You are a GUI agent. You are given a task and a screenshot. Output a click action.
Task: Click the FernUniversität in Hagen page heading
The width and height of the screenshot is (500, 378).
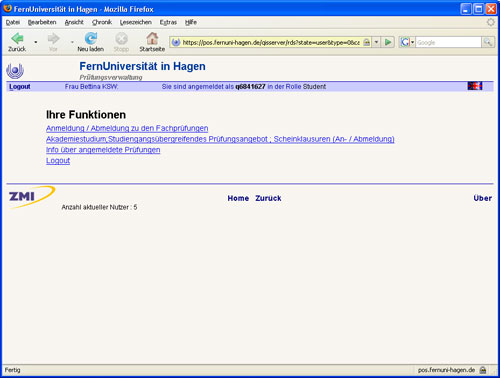(x=142, y=66)
